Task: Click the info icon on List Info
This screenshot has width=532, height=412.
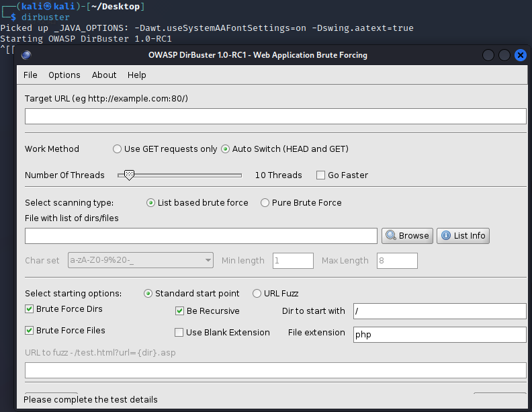Action: pyautogui.click(x=445, y=236)
